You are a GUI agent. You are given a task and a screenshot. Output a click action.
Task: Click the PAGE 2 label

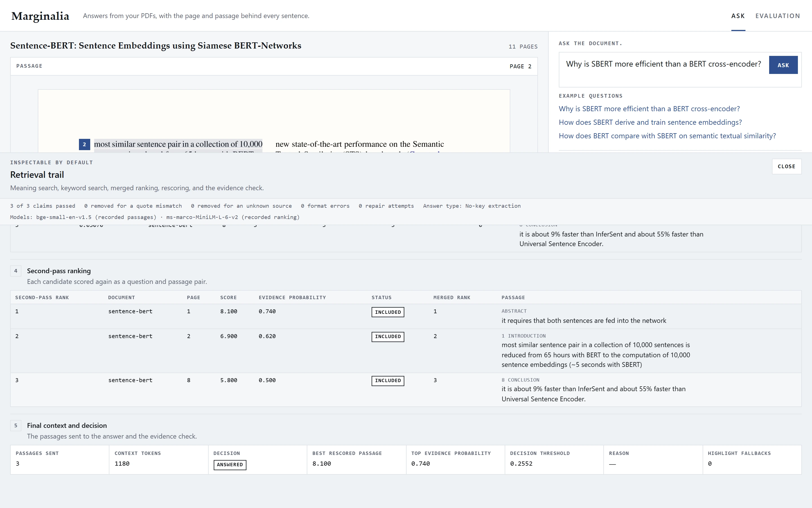[x=520, y=67]
